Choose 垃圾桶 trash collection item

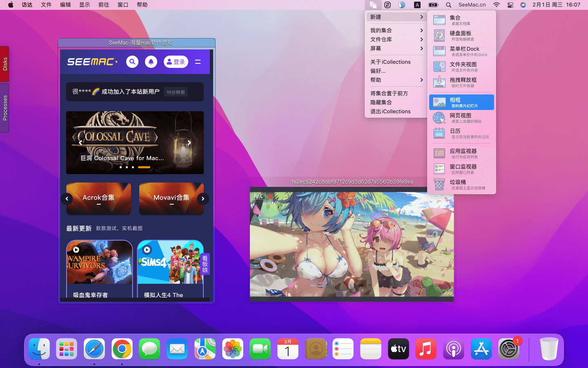coord(461,185)
